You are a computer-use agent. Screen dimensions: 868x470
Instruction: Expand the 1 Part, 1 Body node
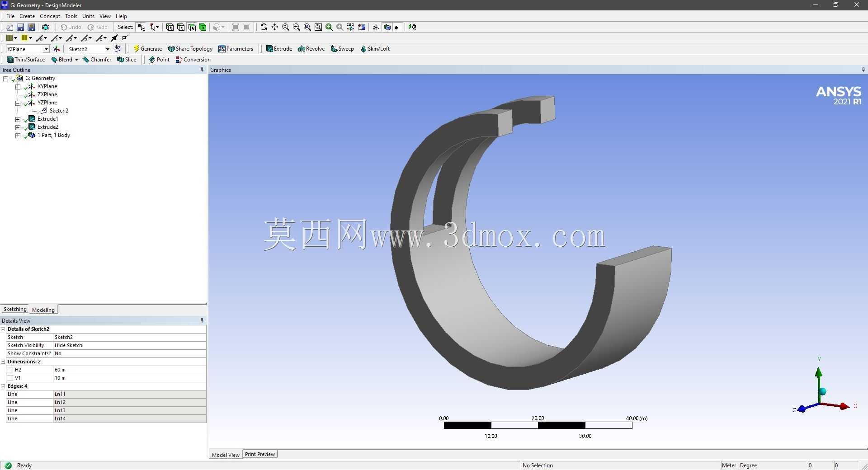click(18, 135)
